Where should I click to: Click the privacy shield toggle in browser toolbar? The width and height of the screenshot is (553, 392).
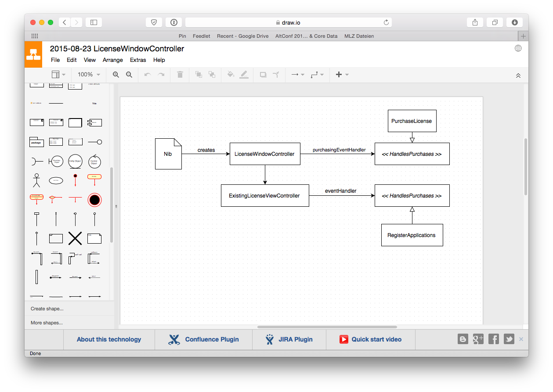point(153,22)
